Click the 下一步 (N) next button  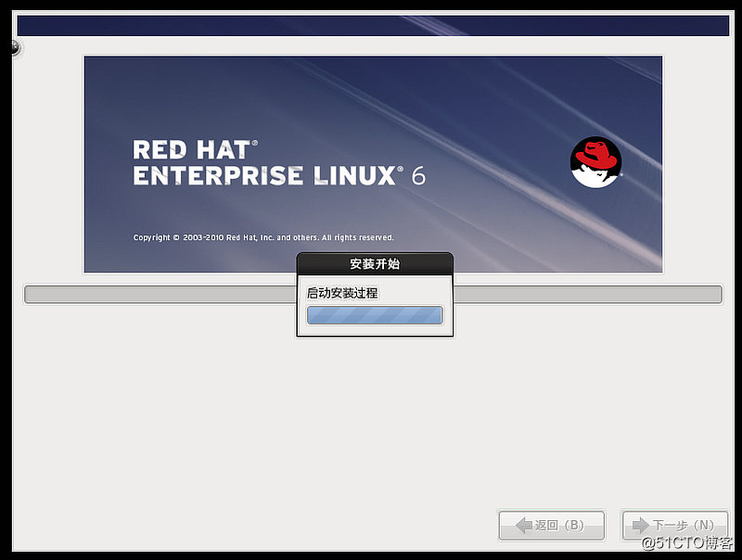(x=675, y=525)
